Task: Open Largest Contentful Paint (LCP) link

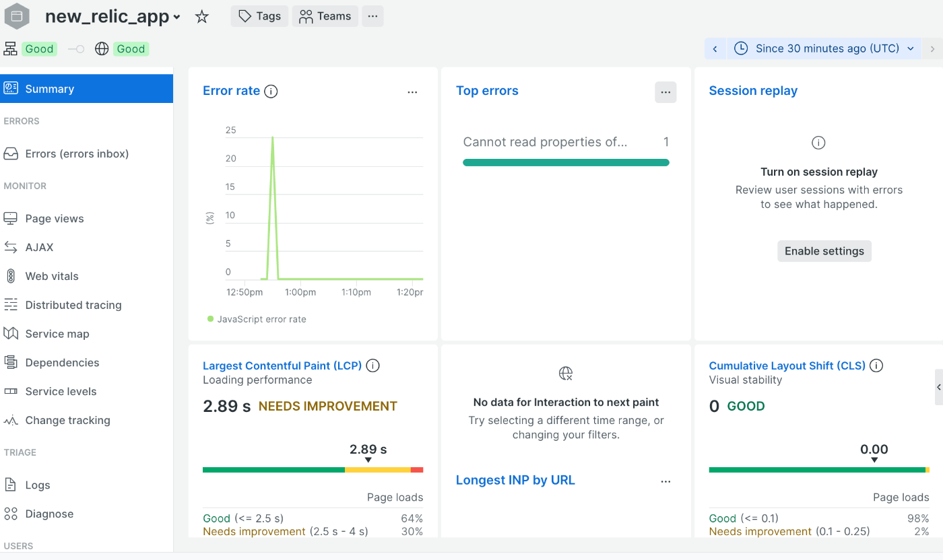Action: tap(282, 365)
